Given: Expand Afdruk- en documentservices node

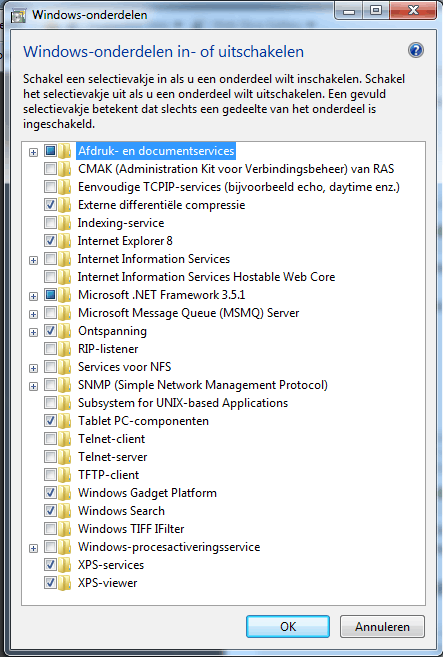Looking at the screenshot, I should (x=34, y=153).
